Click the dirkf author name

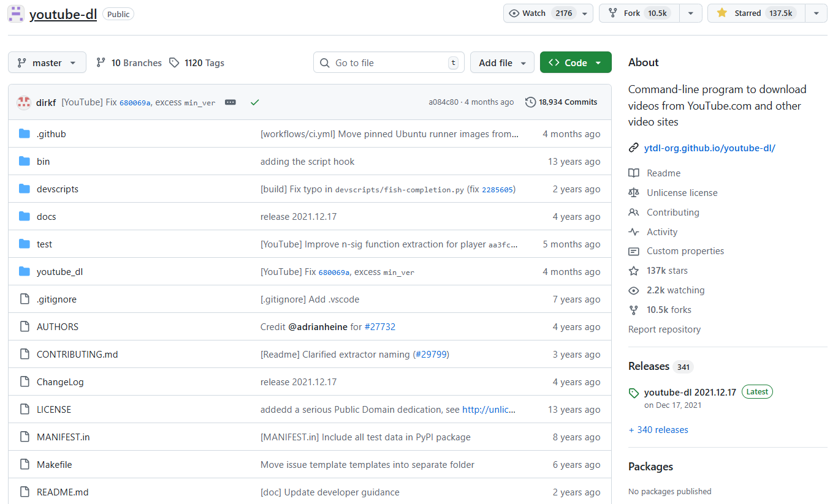(46, 102)
